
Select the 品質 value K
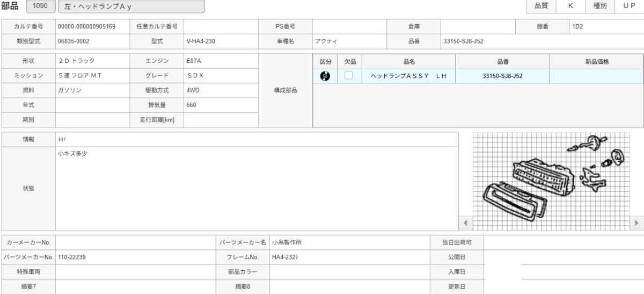pos(570,6)
